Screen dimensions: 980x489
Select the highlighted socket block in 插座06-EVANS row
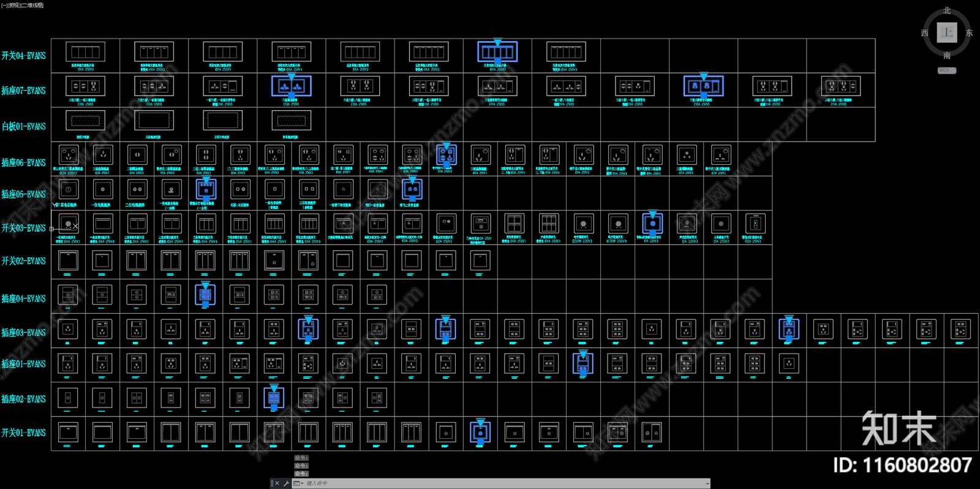[x=446, y=154]
